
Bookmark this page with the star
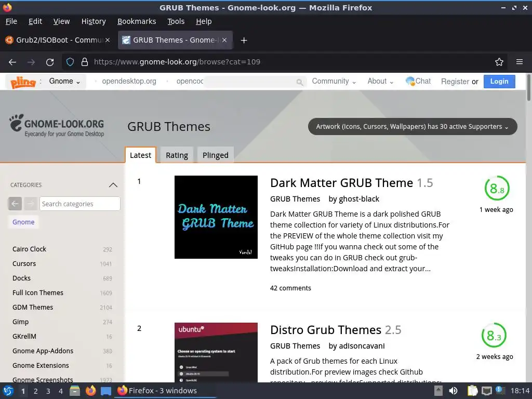[499, 62]
